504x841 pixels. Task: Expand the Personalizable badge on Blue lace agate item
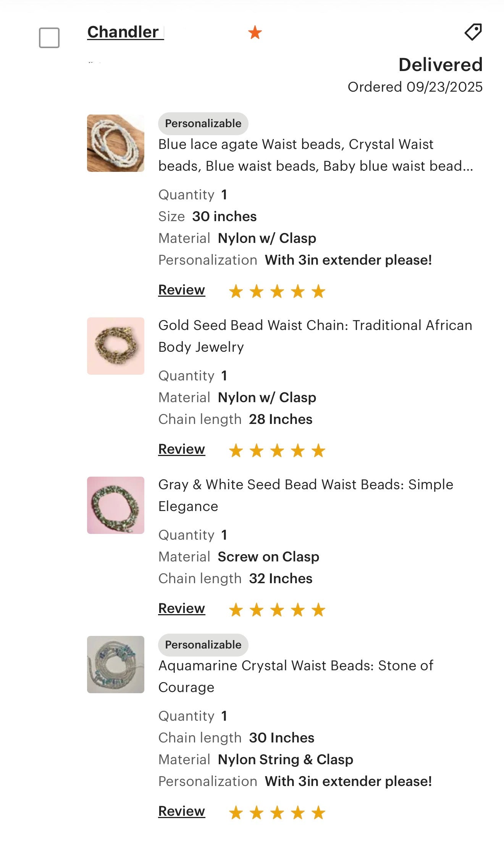point(203,123)
